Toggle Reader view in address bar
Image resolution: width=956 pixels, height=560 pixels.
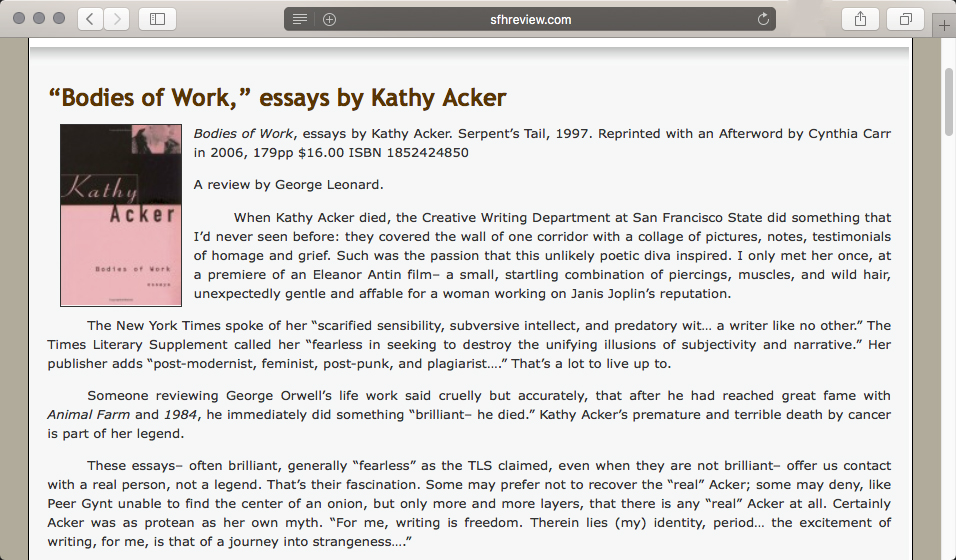[299, 19]
